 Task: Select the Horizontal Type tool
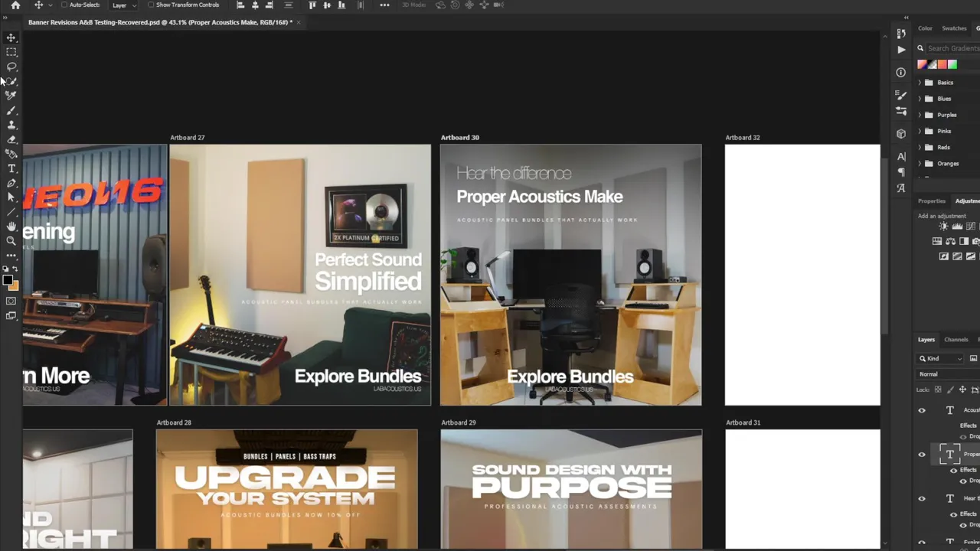[11, 168]
